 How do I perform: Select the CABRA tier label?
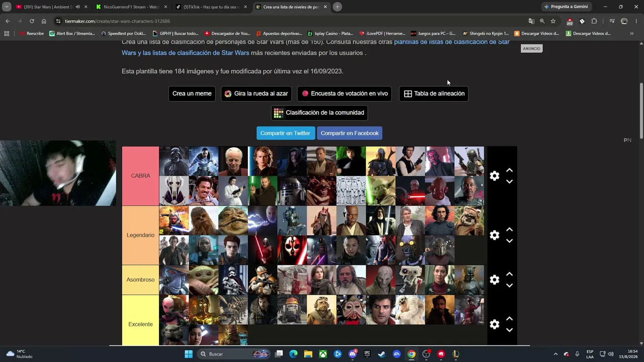[140, 176]
